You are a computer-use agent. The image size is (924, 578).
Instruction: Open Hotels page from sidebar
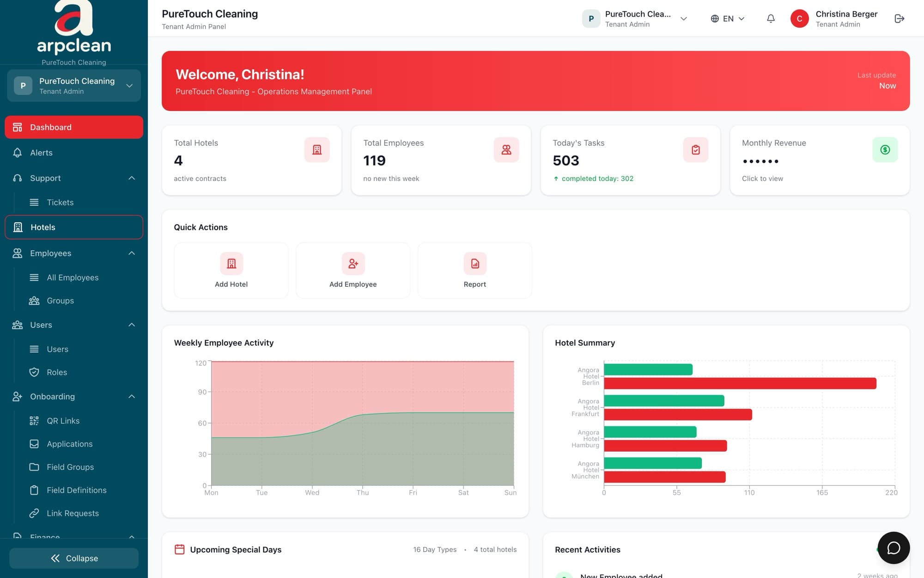[x=74, y=227]
